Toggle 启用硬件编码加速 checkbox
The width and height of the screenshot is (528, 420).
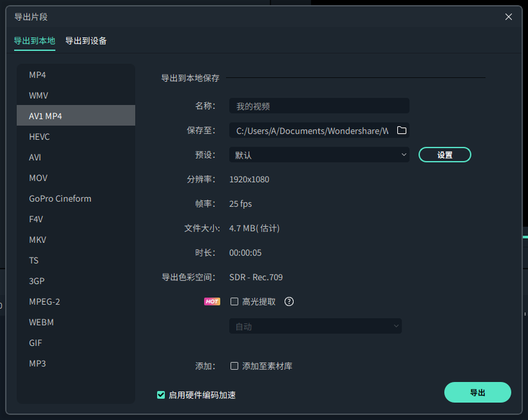[x=161, y=395]
